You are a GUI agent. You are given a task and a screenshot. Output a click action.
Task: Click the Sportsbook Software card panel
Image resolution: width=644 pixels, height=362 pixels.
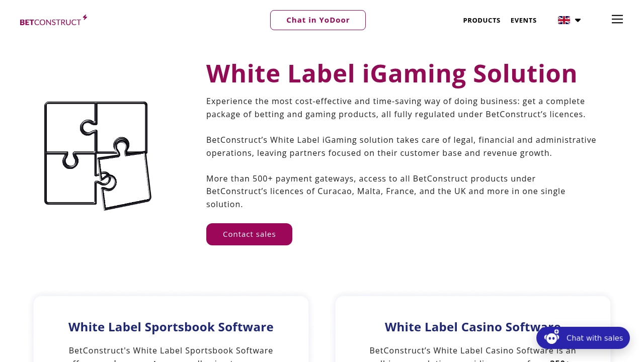click(171, 329)
